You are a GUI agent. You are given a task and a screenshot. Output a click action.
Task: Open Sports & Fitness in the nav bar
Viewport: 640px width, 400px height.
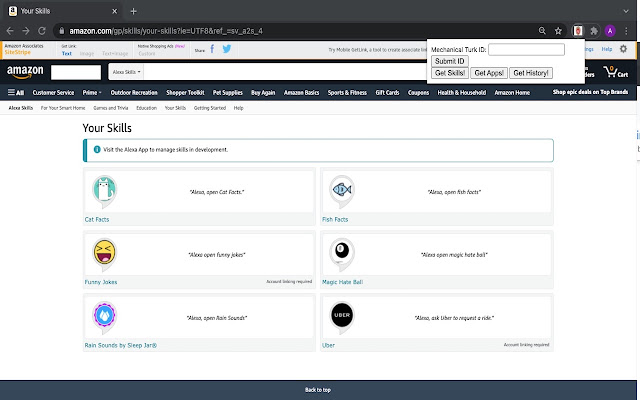[x=347, y=93]
